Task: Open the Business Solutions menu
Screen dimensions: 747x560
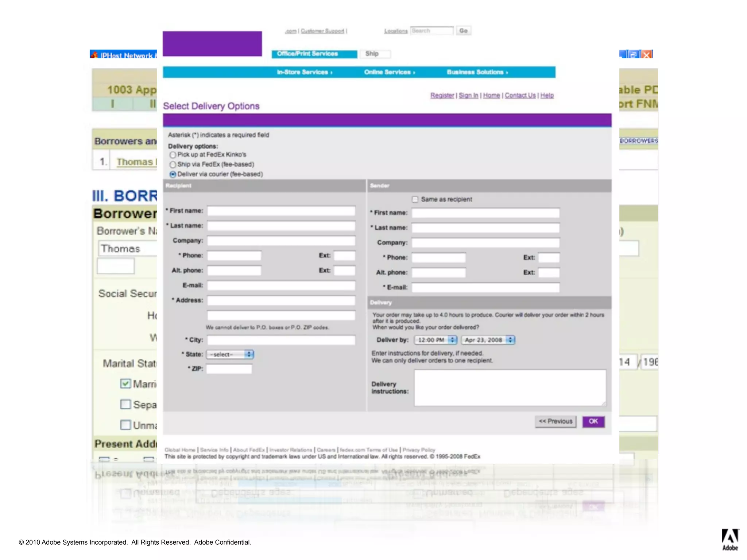Action: pyautogui.click(x=477, y=72)
